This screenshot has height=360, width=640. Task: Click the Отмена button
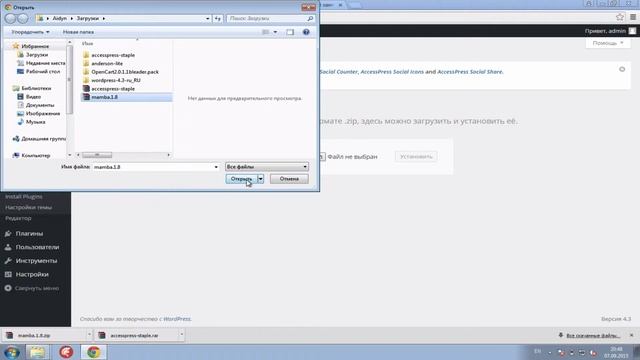289,179
